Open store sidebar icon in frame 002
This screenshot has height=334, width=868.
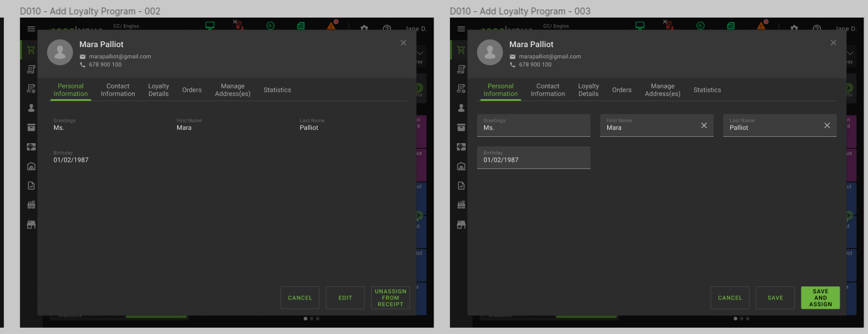coord(31,224)
